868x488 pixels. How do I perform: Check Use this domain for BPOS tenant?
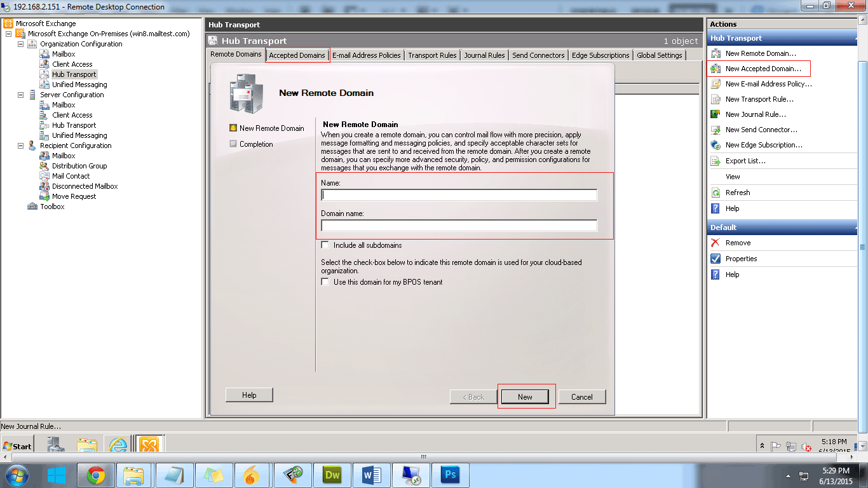[325, 282]
